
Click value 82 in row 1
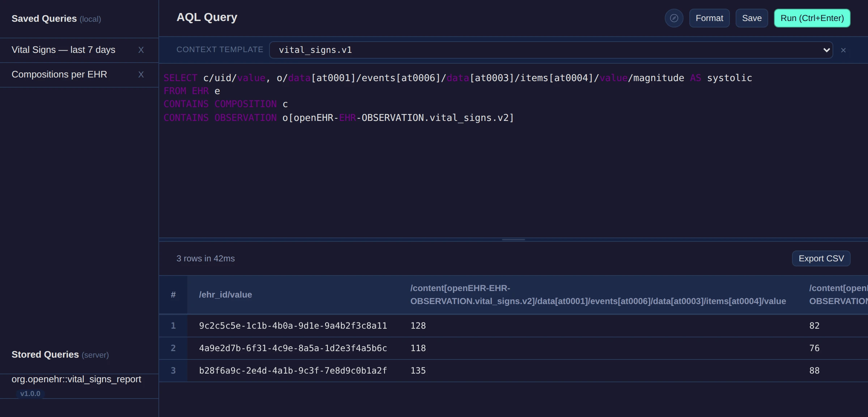point(814,326)
